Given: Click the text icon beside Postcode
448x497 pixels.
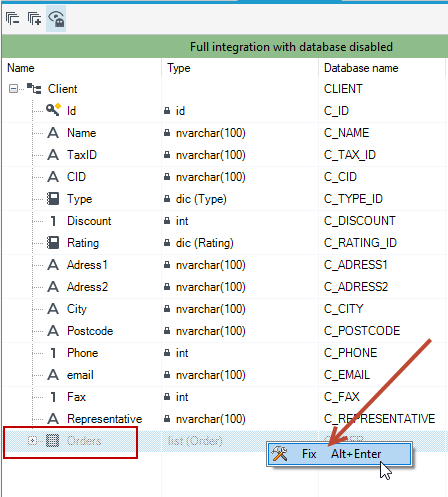Looking at the screenshot, I should [x=53, y=331].
